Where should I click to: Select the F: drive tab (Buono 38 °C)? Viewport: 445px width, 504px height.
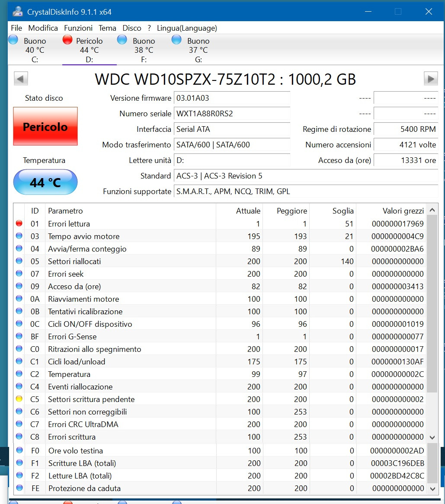pyautogui.click(x=144, y=50)
